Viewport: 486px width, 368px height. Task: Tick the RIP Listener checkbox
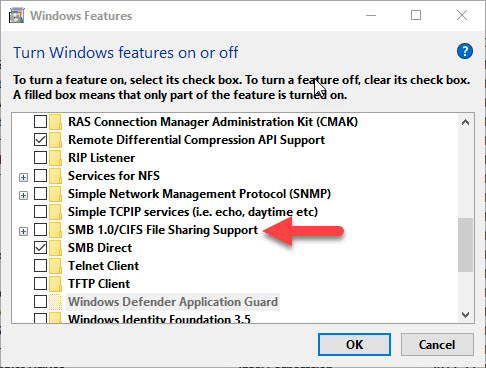(40, 158)
